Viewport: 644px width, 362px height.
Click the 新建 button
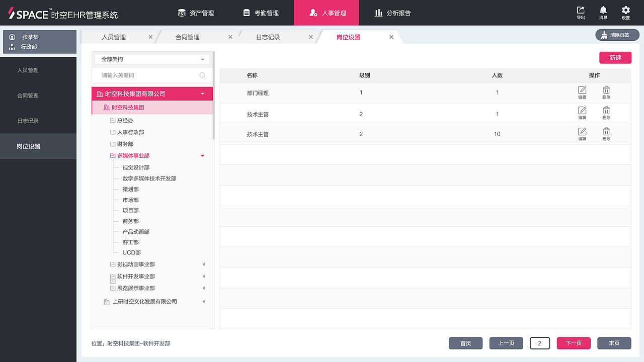coord(615,57)
